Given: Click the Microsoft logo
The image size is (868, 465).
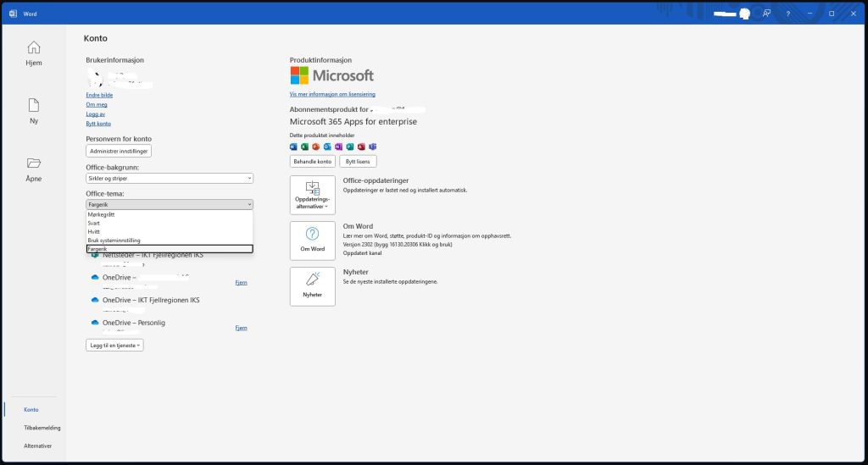Looking at the screenshot, I should click(332, 75).
